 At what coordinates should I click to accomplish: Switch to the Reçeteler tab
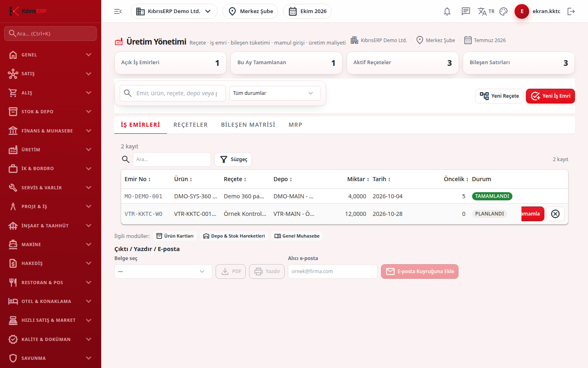[191, 125]
